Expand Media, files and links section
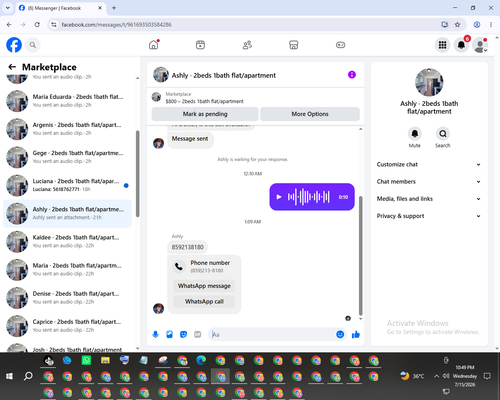Screen dimensions: 500x400 coord(429,199)
